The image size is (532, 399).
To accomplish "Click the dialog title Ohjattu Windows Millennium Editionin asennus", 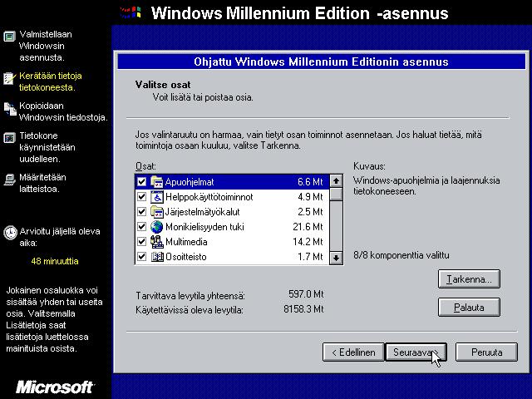I will click(321, 62).
